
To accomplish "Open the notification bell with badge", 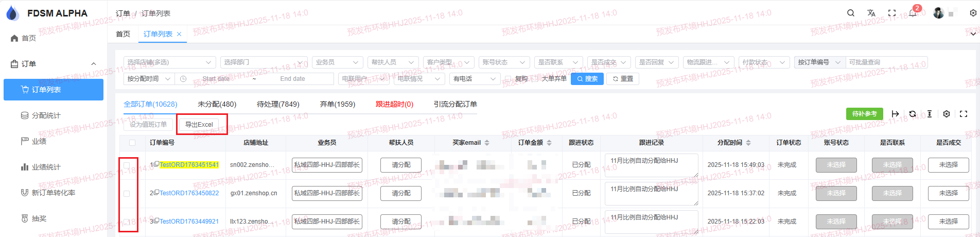I will pyautogui.click(x=913, y=13).
